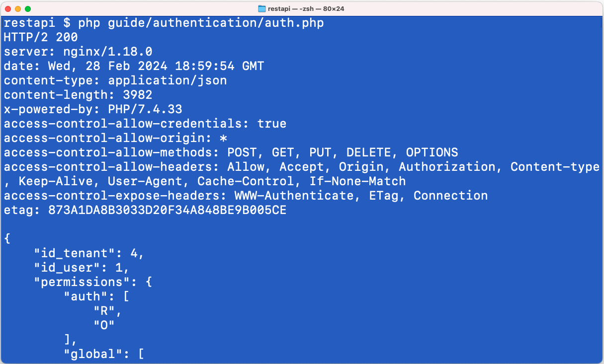Image resolution: width=604 pixels, height=364 pixels.
Task: Click the "server: nginx/1.18.0" header line
Action: pos(78,52)
